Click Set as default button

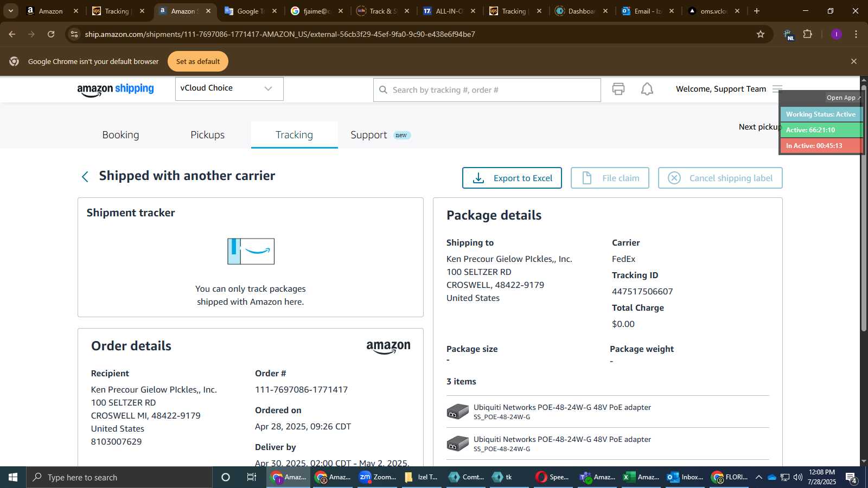198,61
